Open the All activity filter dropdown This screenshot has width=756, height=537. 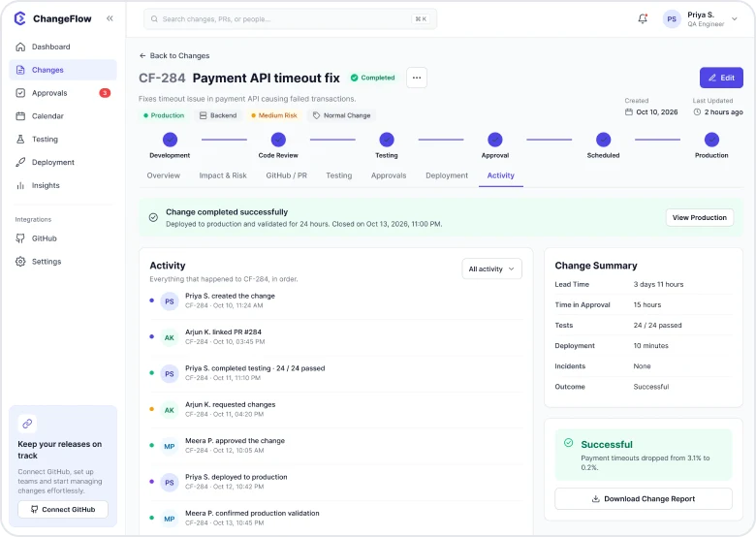point(491,268)
